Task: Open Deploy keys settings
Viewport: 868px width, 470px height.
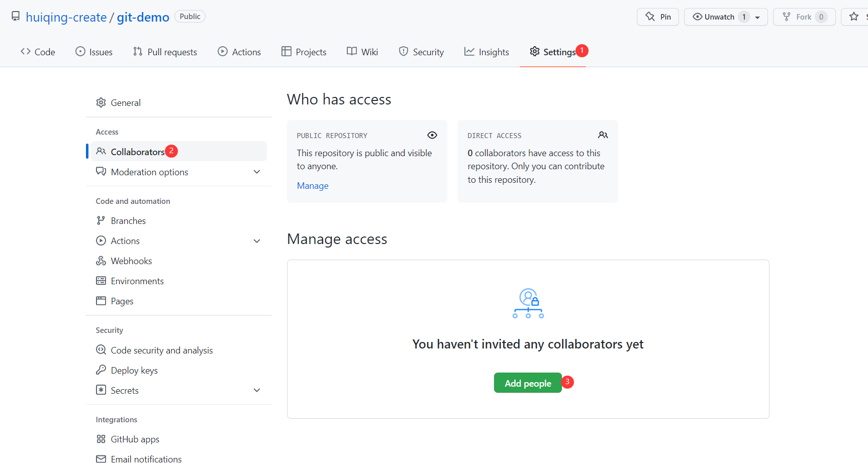Action: coord(178,370)
